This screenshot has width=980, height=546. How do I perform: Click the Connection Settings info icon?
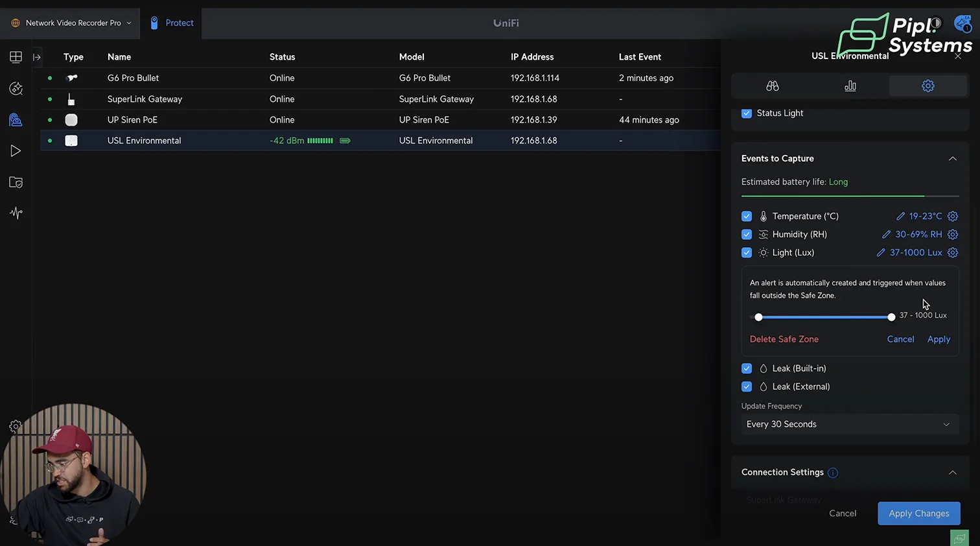pyautogui.click(x=833, y=473)
